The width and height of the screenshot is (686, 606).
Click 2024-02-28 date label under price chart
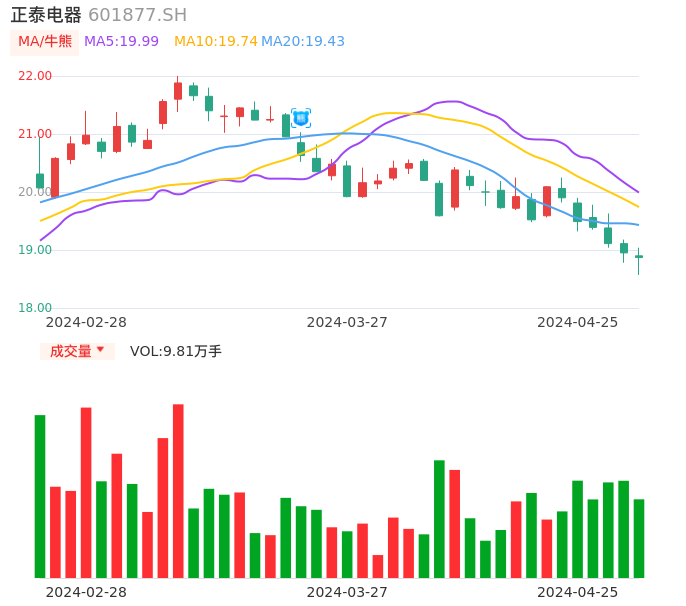click(86, 322)
